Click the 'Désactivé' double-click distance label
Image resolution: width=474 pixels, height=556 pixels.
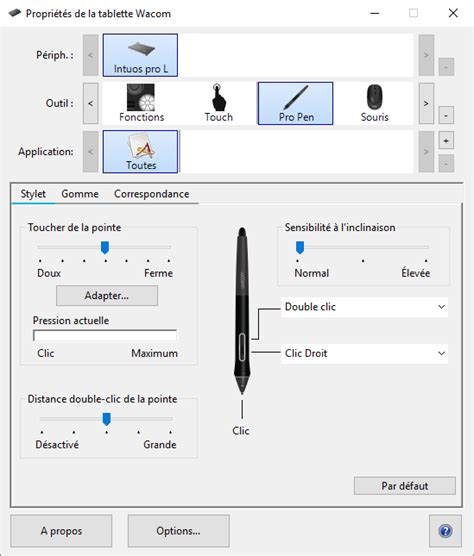pos(57,444)
